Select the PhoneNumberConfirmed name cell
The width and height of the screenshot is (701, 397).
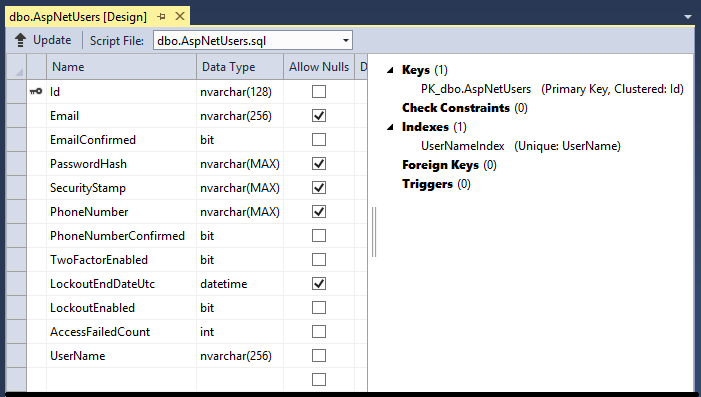121,236
